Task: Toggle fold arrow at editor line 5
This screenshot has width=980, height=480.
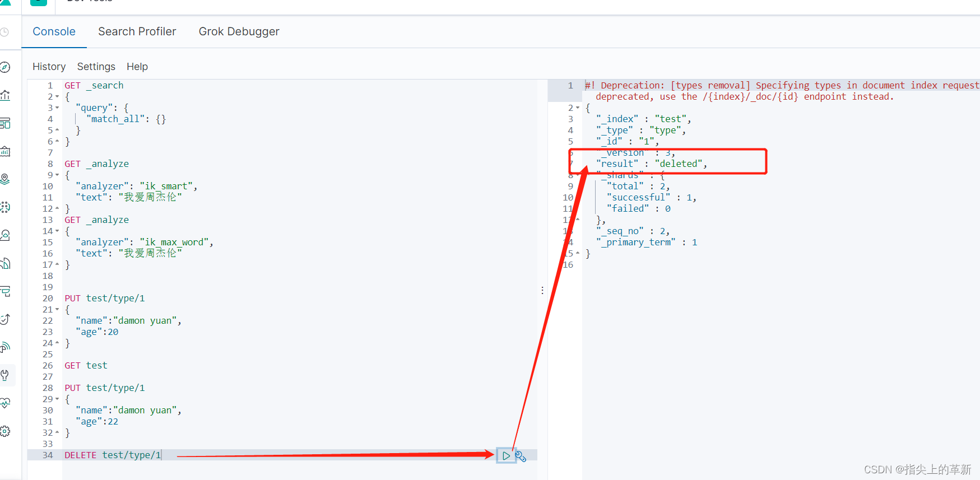Action: 57,131
